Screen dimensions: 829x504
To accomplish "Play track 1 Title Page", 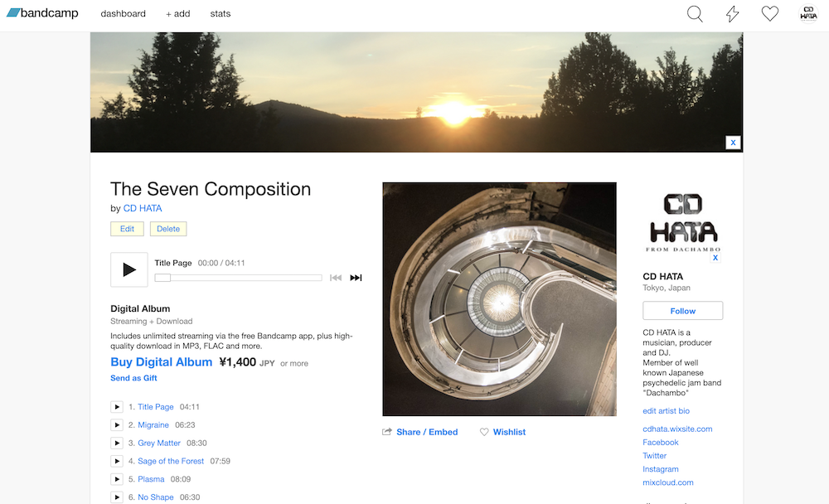I will (x=117, y=407).
